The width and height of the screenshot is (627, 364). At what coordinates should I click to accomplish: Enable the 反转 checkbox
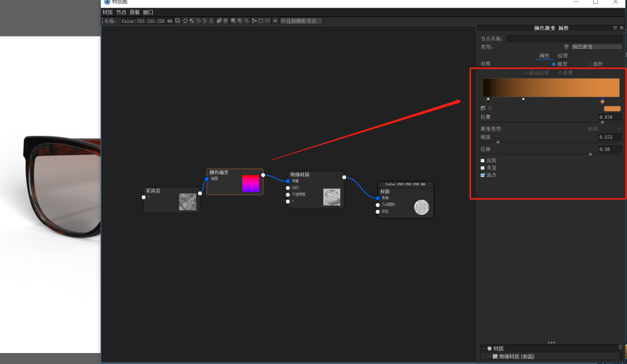tap(482, 161)
